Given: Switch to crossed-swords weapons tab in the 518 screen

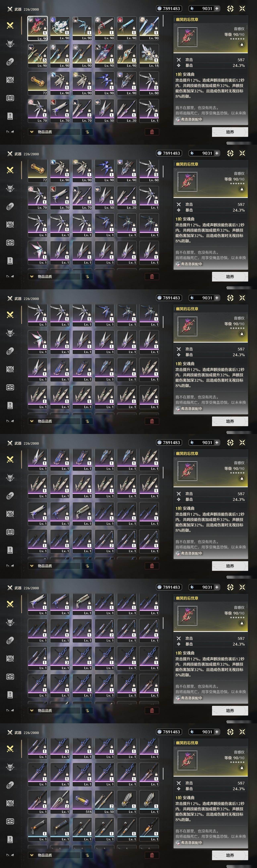Looking at the screenshot, I should [10, 749].
